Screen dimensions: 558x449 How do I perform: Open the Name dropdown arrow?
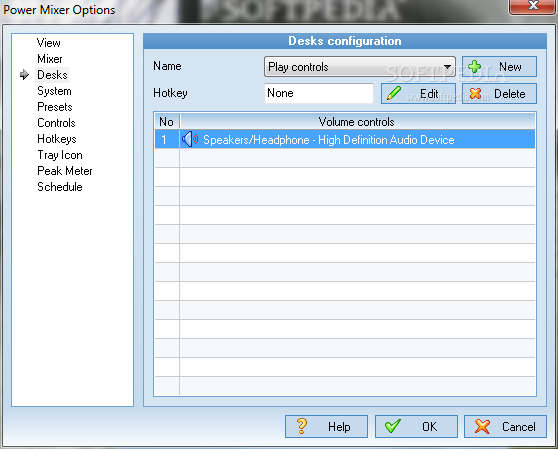coord(447,67)
